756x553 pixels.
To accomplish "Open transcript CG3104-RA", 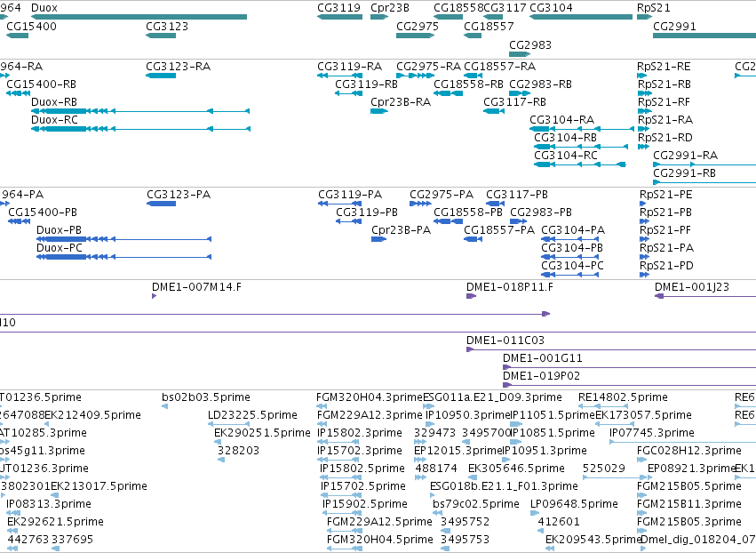I will [562, 120].
